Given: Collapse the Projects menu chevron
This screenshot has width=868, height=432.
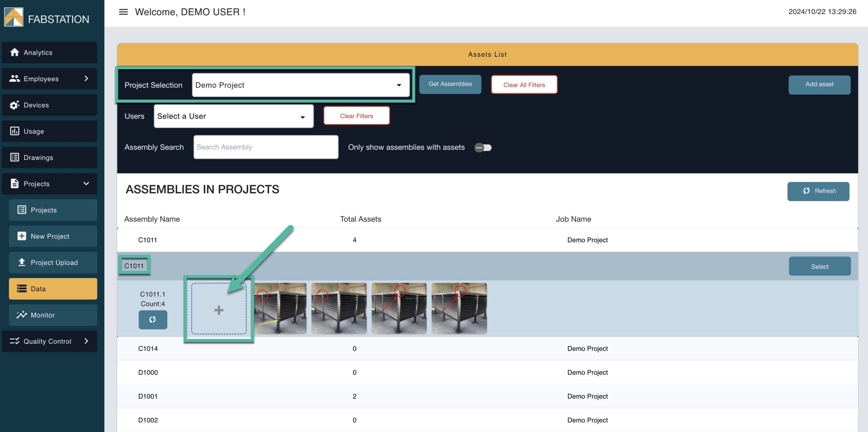Looking at the screenshot, I should (86, 184).
